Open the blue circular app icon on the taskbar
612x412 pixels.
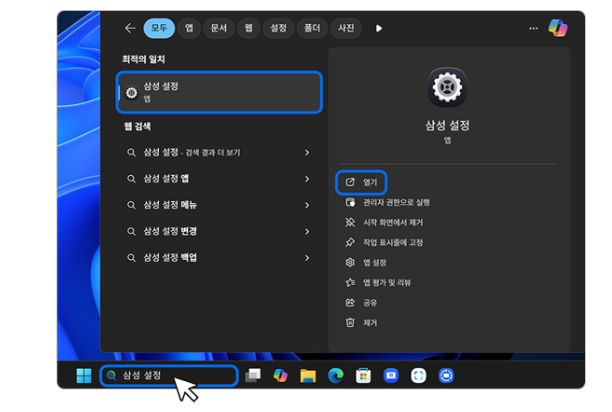coord(446,376)
